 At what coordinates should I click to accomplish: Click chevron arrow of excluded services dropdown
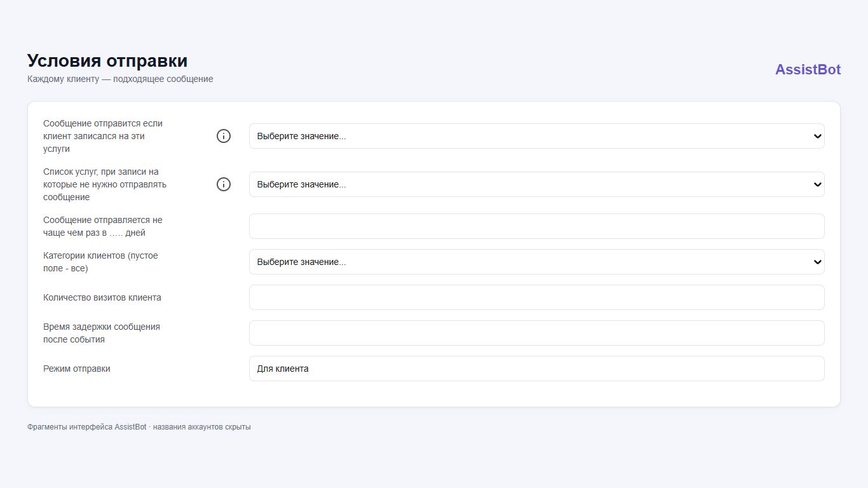pyautogui.click(x=817, y=184)
